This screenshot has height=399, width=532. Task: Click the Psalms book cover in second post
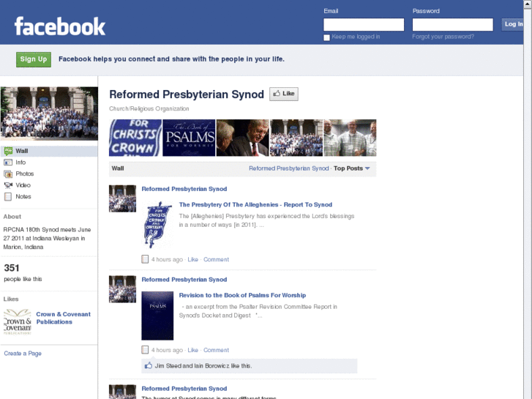157,316
